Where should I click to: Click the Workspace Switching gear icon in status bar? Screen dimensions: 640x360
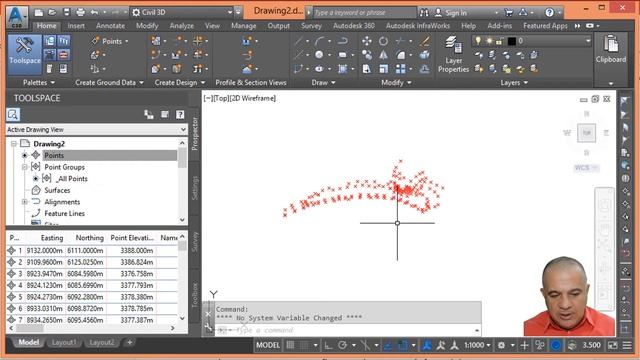click(501, 345)
